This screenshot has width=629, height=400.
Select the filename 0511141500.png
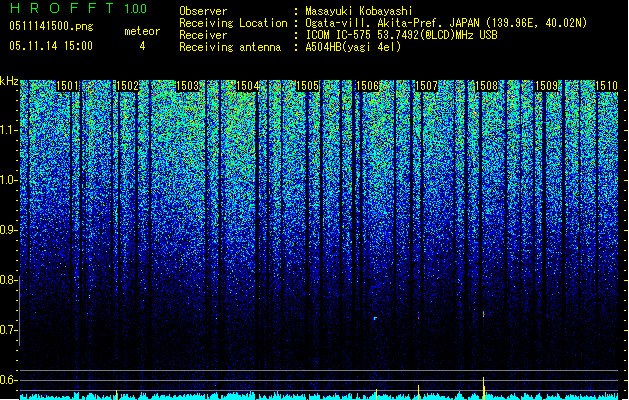51,26
